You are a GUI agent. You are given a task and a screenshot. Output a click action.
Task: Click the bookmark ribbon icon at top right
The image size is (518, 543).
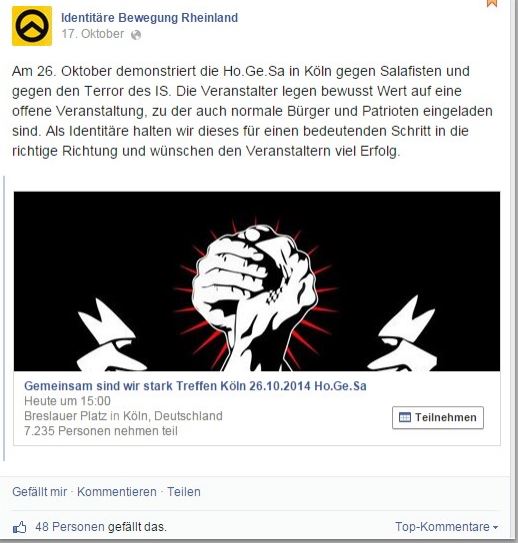click(492, 3)
